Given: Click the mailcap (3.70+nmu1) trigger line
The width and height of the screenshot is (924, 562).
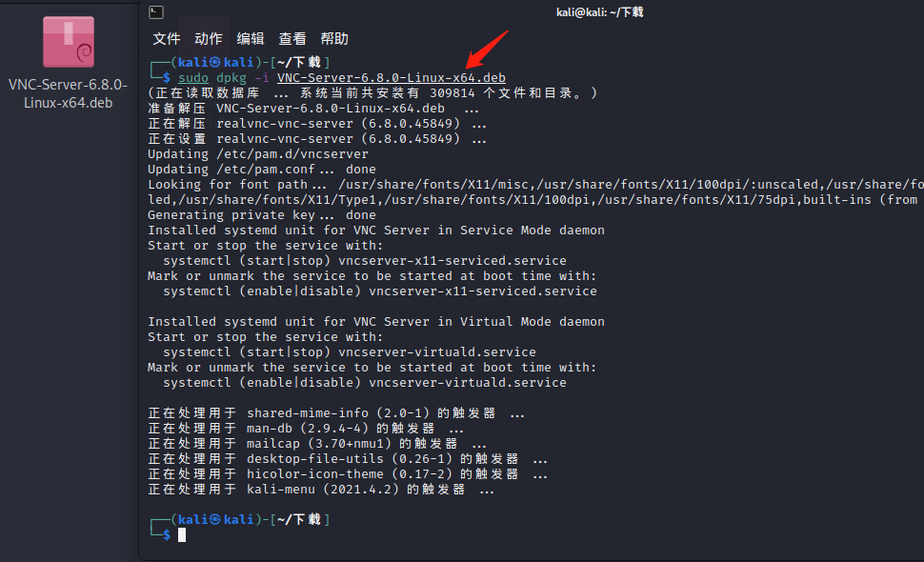Looking at the screenshot, I should [317, 444].
